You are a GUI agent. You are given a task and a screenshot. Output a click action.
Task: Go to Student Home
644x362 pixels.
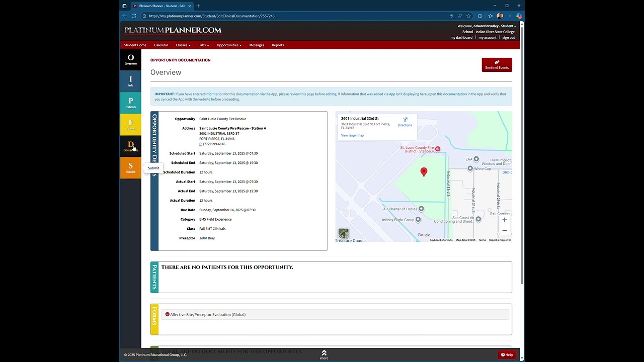coord(135,45)
